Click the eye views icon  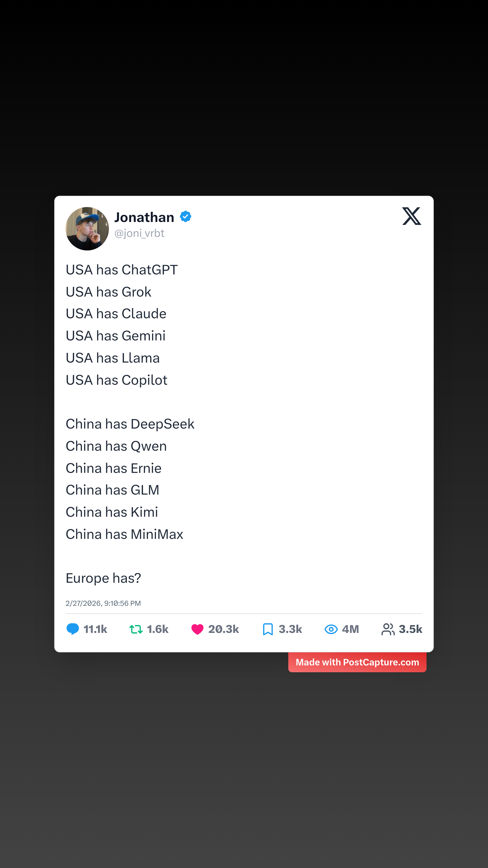pyautogui.click(x=331, y=629)
